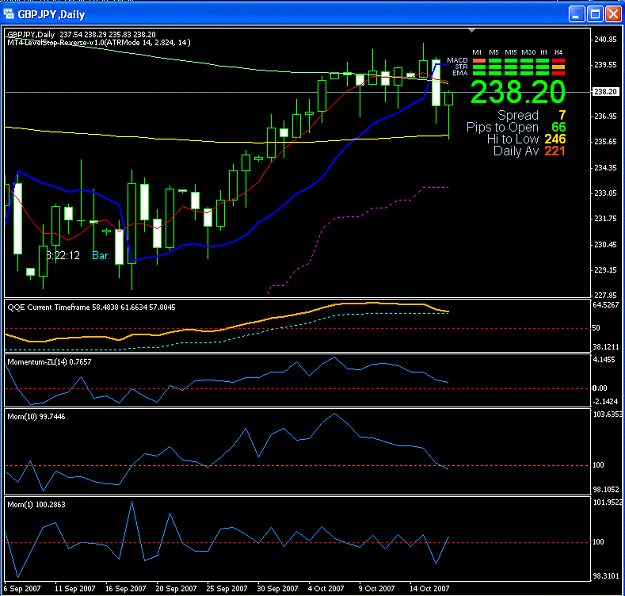Click the 231.75 price scale label
The height and width of the screenshot is (596, 625).
(x=605, y=218)
